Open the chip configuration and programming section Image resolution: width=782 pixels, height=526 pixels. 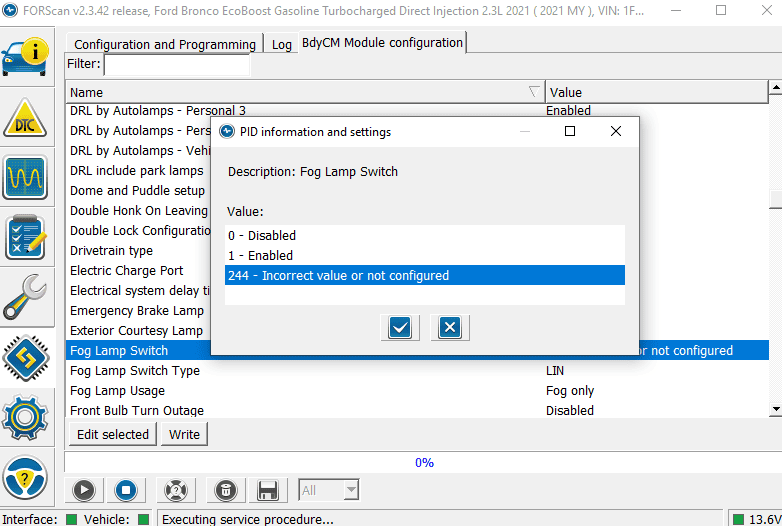[x=26, y=358]
